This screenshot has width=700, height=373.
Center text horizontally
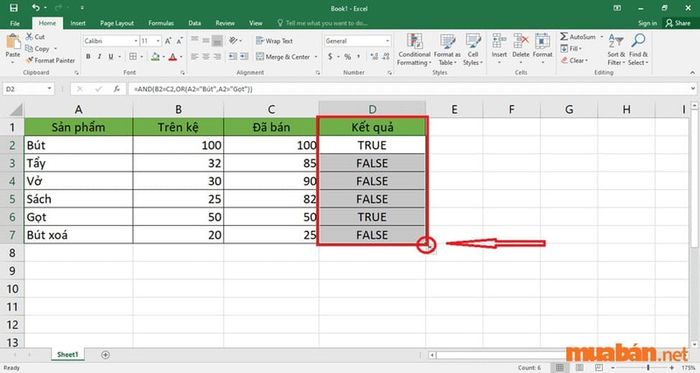[x=206, y=57]
